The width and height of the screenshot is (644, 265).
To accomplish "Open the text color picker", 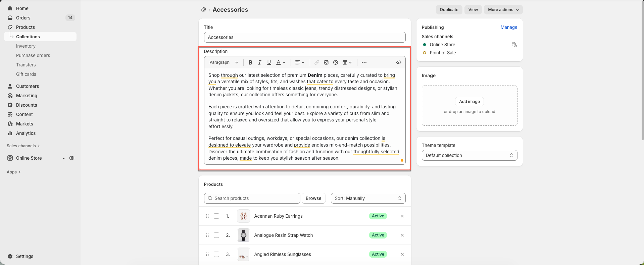I will 280,62.
